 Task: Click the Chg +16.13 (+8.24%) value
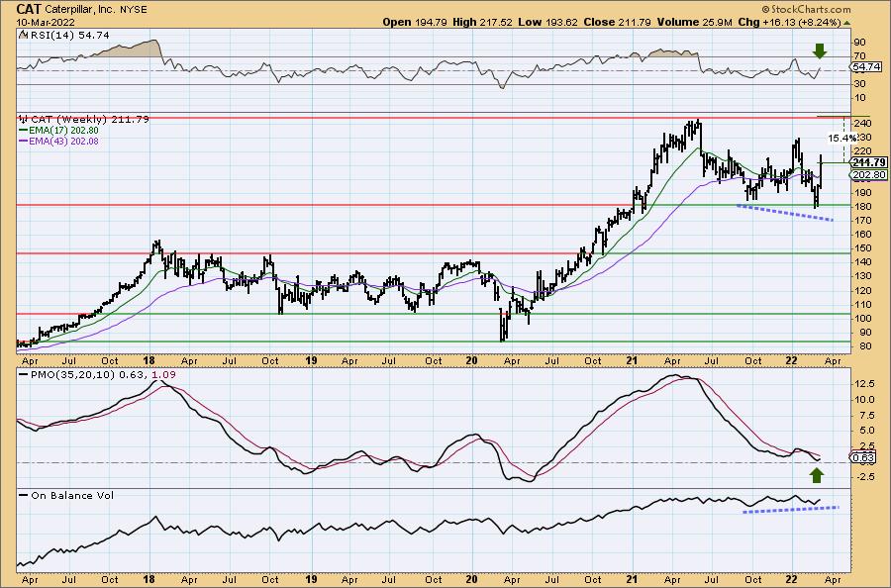pos(789,22)
